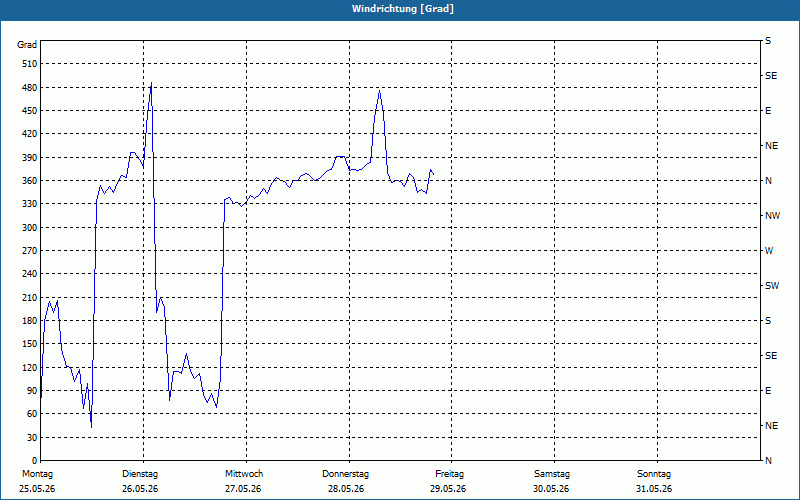Click the date 29.05.26

(x=448, y=489)
